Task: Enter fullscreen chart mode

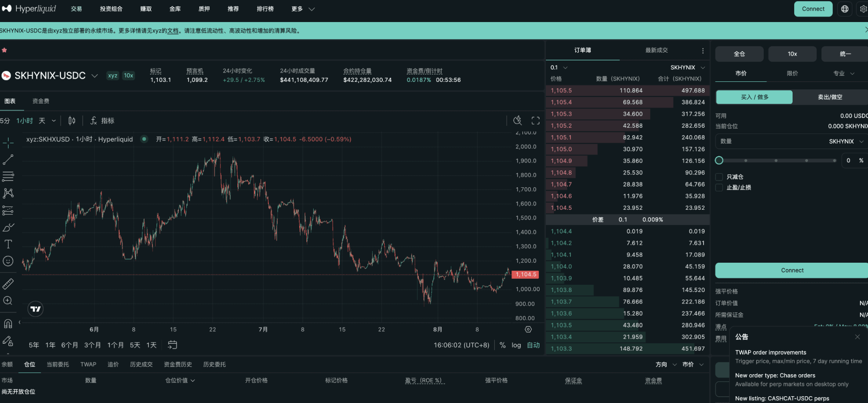Action: point(536,121)
